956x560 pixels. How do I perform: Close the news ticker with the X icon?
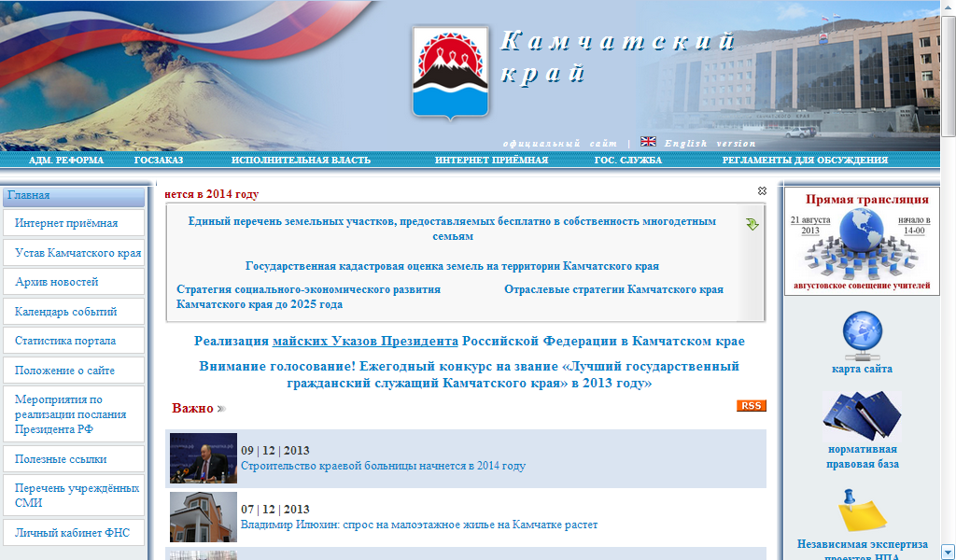pyautogui.click(x=762, y=190)
